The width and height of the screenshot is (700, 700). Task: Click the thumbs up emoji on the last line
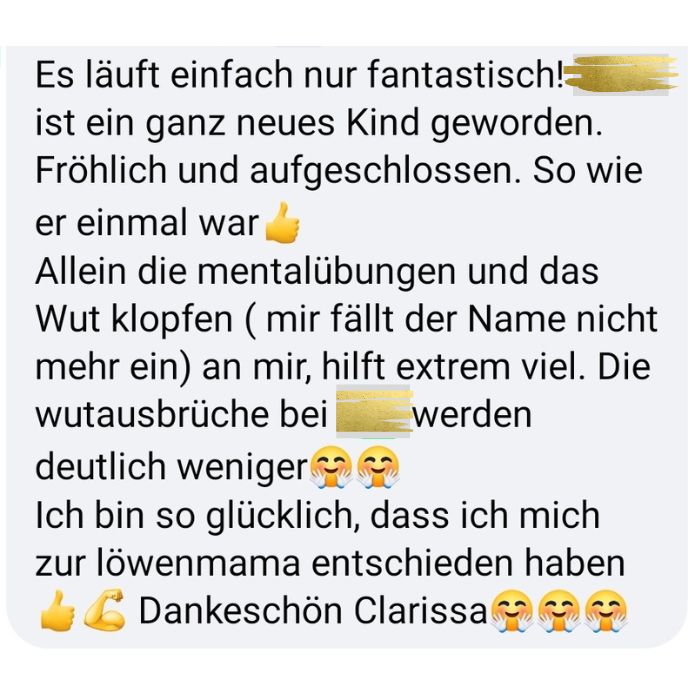[x=58, y=610]
